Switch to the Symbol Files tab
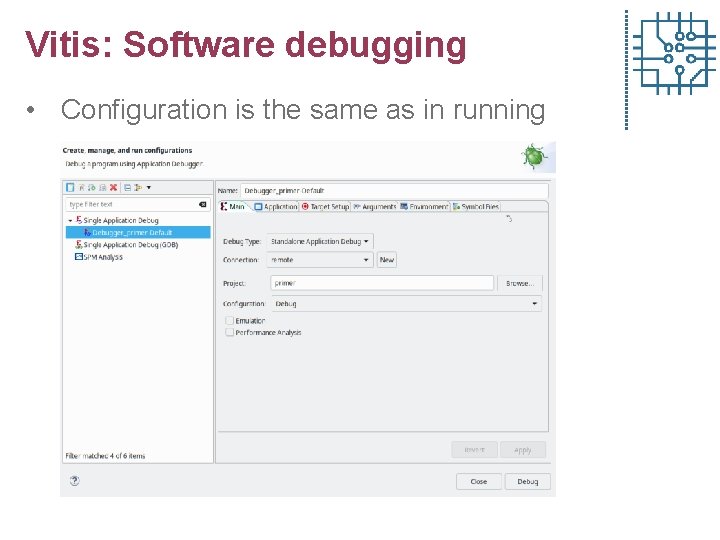Screen dimensions: 720x540 point(476,207)
